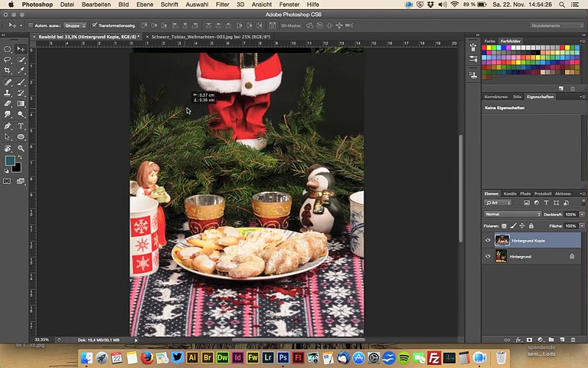This screenshot has height=368, width=588.
Task: Open the Filter menu
Action: click(222, 5)
